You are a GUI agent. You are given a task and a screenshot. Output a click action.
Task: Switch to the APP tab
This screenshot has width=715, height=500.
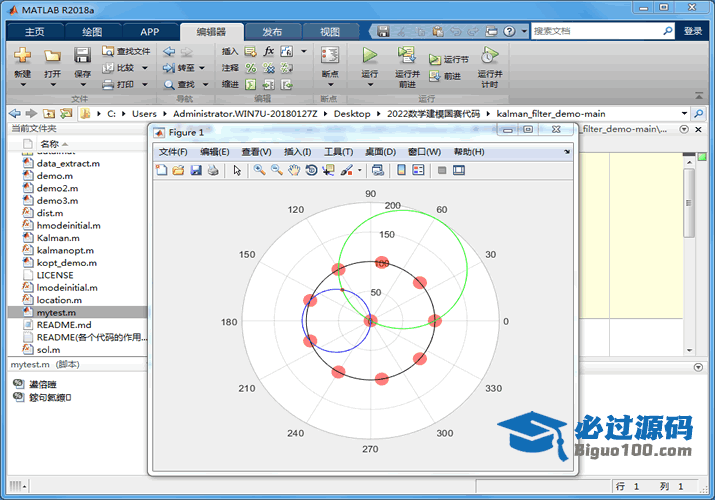pos(150,31)
